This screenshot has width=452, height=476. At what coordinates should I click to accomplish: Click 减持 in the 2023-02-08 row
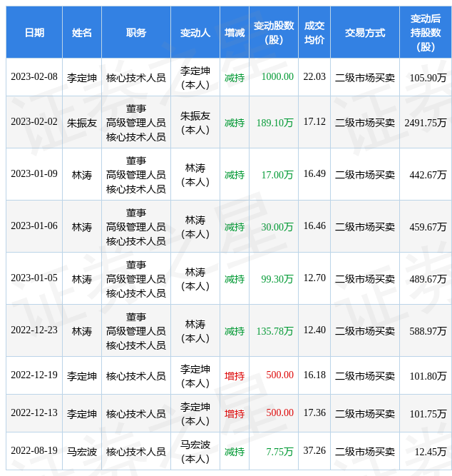coord(234,78)
